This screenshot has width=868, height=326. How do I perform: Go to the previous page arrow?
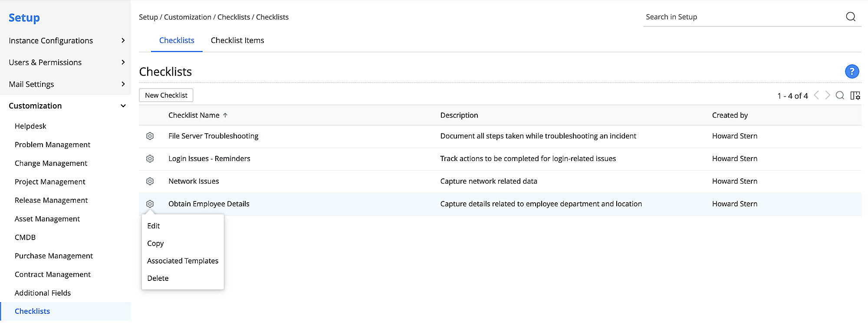[x=816, y=95]
